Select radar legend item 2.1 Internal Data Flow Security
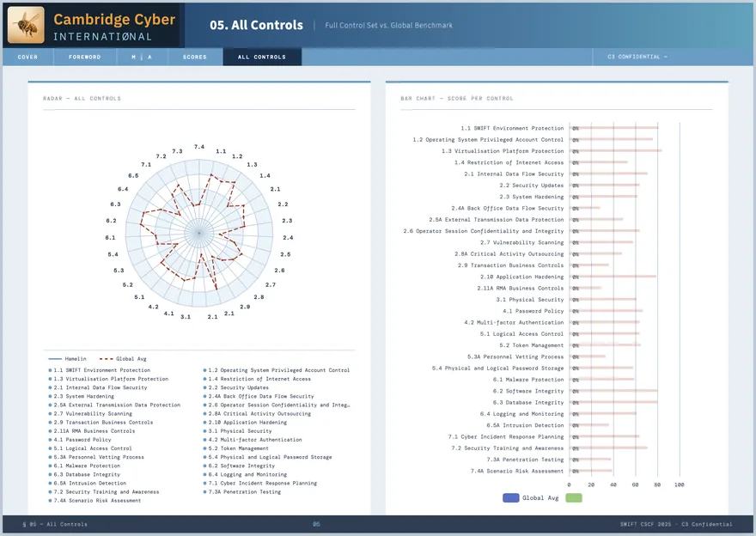 click(98, 387)
